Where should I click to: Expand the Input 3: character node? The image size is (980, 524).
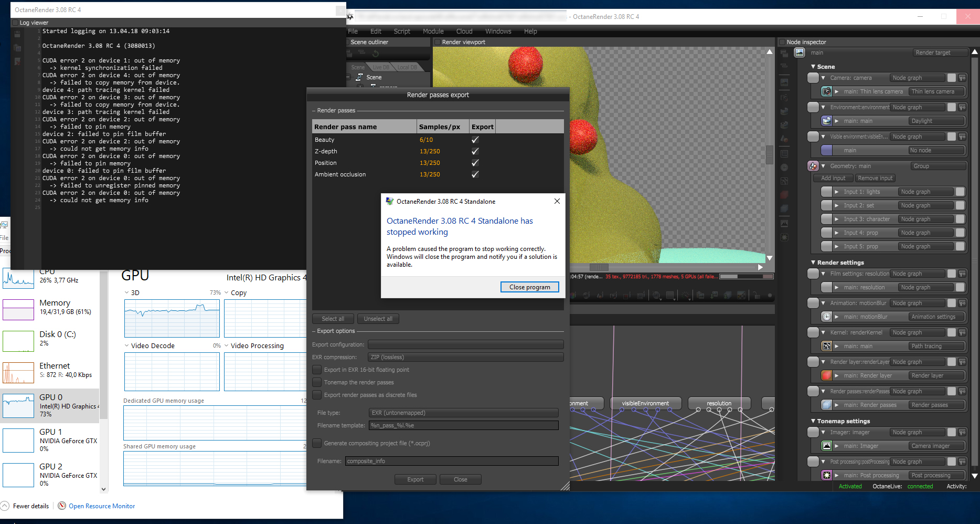pos(837,219)
